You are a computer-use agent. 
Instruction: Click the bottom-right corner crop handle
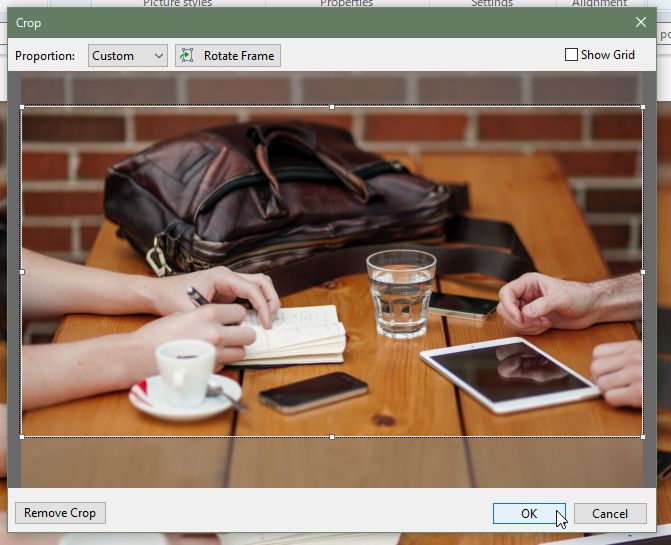[642, 437]
